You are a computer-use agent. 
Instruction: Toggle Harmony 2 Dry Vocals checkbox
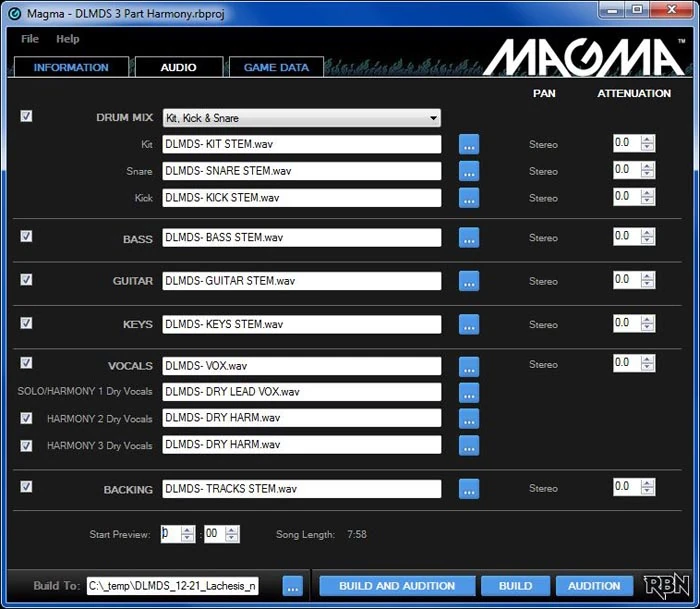(26, 418)
